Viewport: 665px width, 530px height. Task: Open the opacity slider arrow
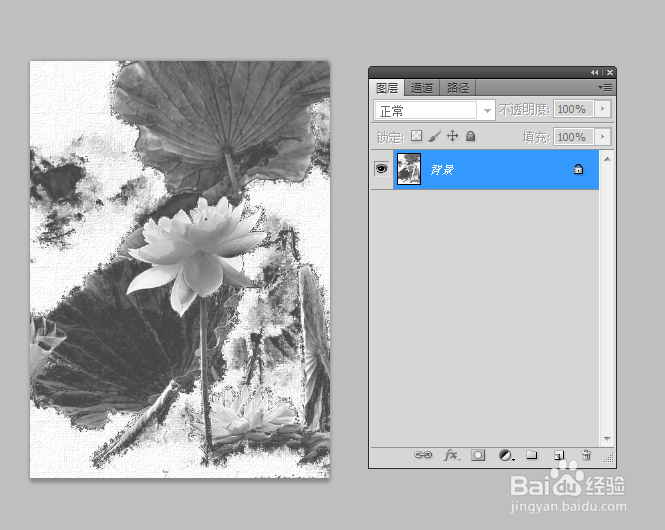tap(603, 109)
